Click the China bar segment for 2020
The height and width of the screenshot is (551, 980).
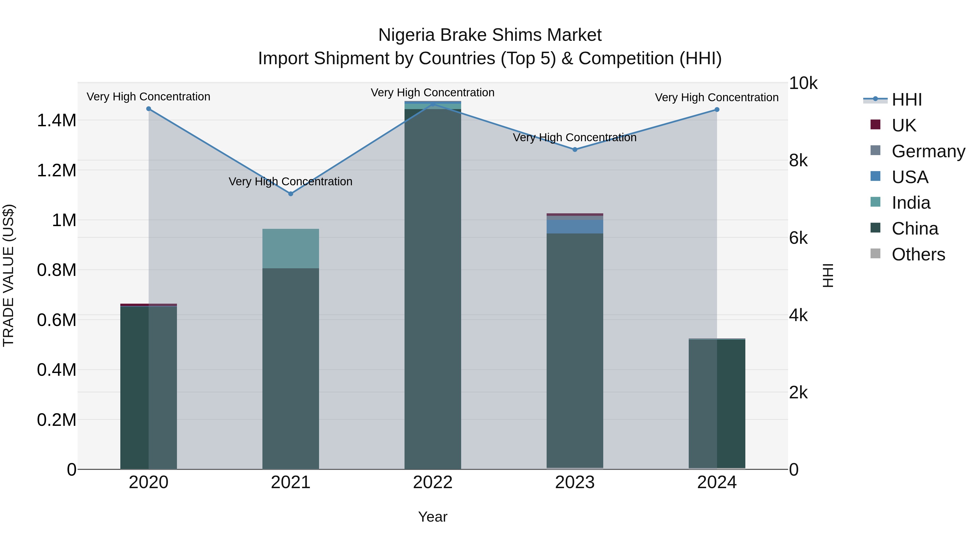tap(149, 387)
